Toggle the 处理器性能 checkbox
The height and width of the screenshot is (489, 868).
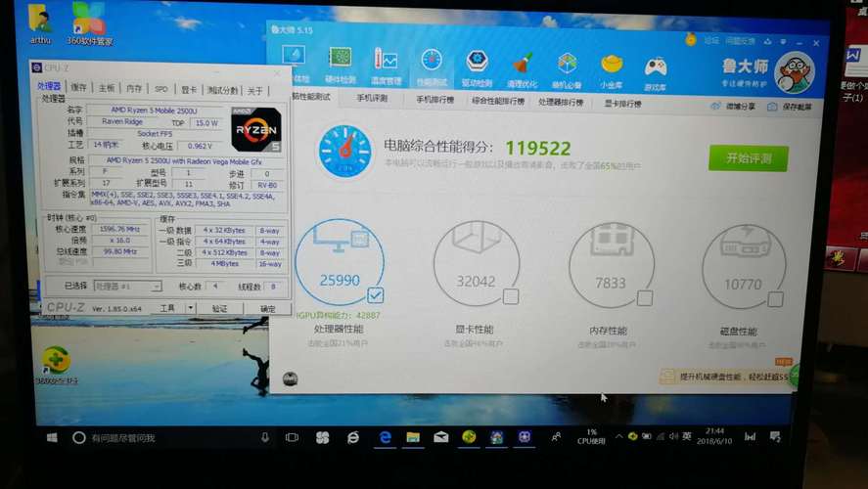click(x=376, y=294)
